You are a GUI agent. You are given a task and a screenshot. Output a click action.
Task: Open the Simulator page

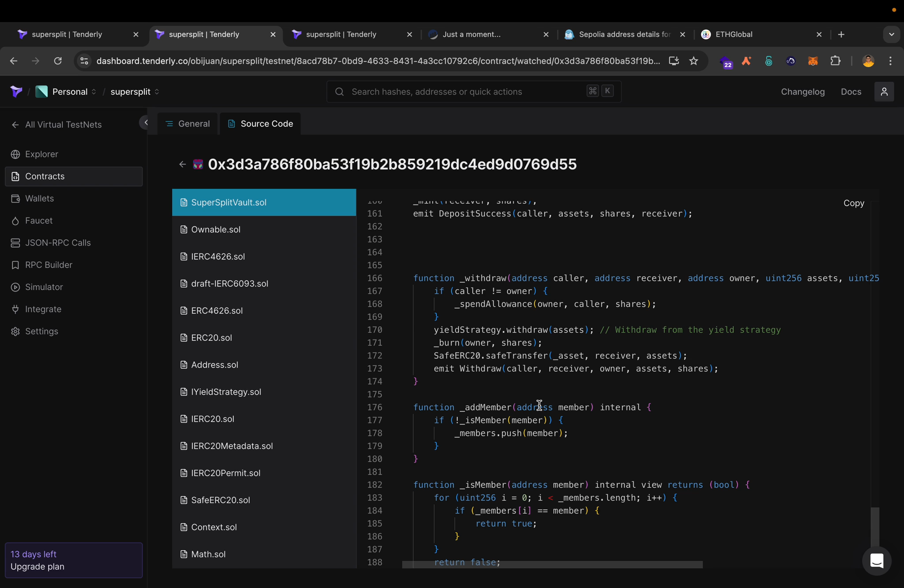click(73, 286)
